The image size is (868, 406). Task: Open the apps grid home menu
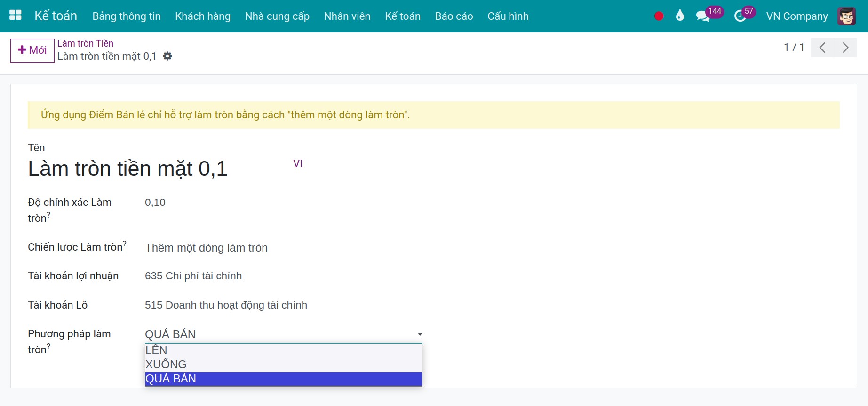tap(16, 16)
